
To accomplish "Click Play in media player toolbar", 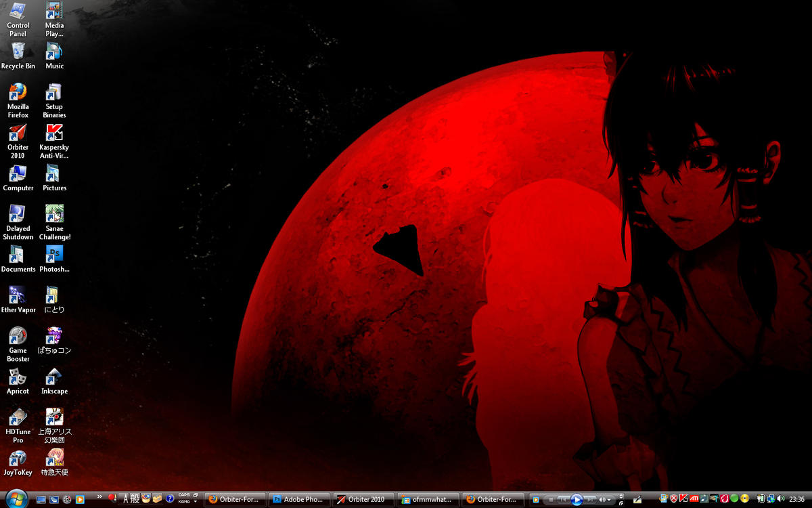I will [x=577, y=500].
